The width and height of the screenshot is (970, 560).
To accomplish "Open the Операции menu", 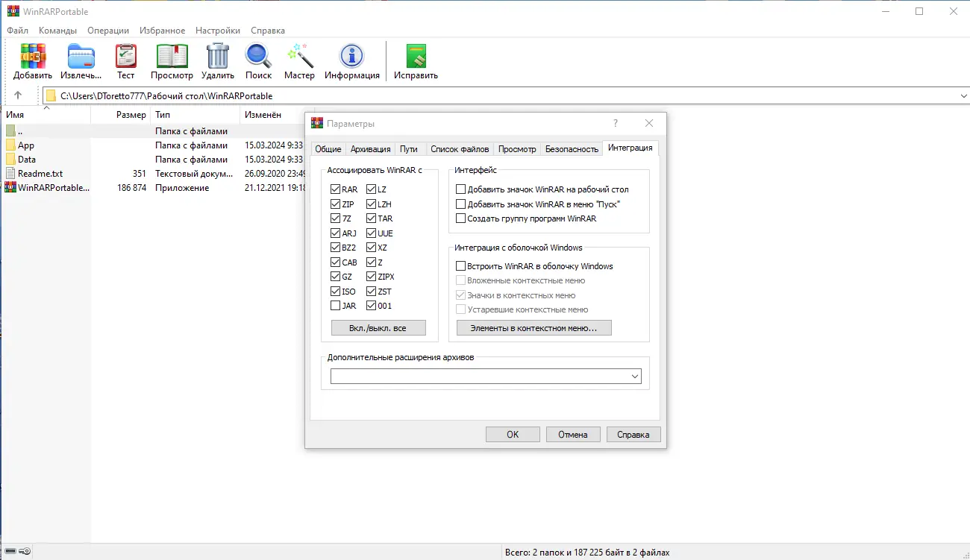I will (108, 31).
